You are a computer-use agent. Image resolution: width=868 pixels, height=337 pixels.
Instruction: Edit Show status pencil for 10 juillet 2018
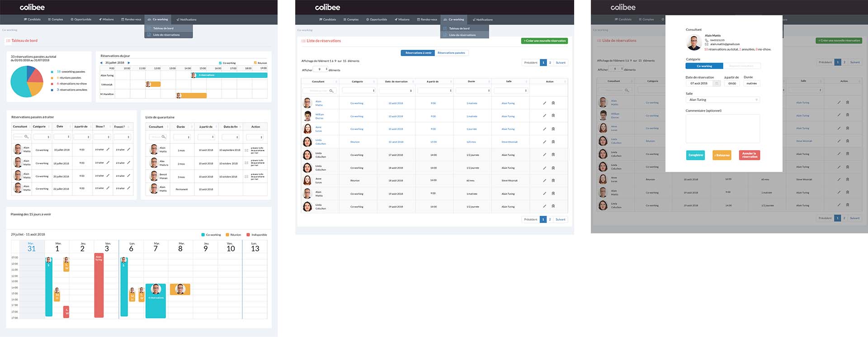108,150
